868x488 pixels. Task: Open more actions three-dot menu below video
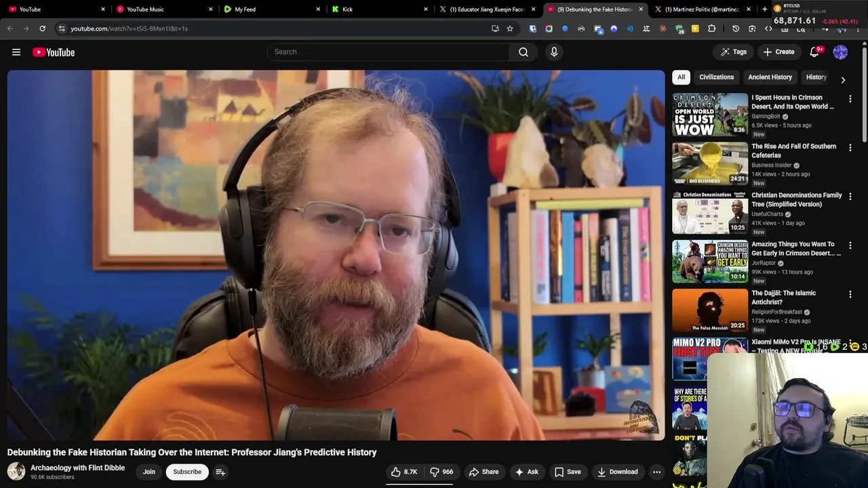pyautogui.click(x=656, y=472)
